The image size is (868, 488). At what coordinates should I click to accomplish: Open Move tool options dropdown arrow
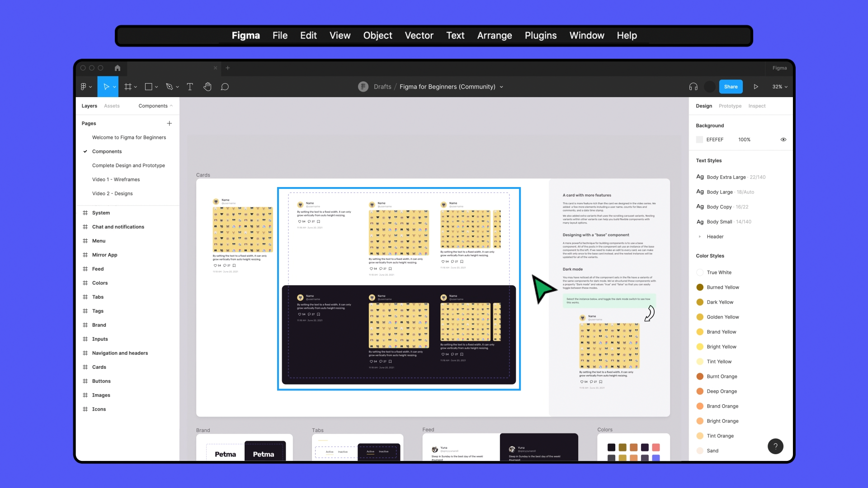pyautogui.click(x=114, y=87)
